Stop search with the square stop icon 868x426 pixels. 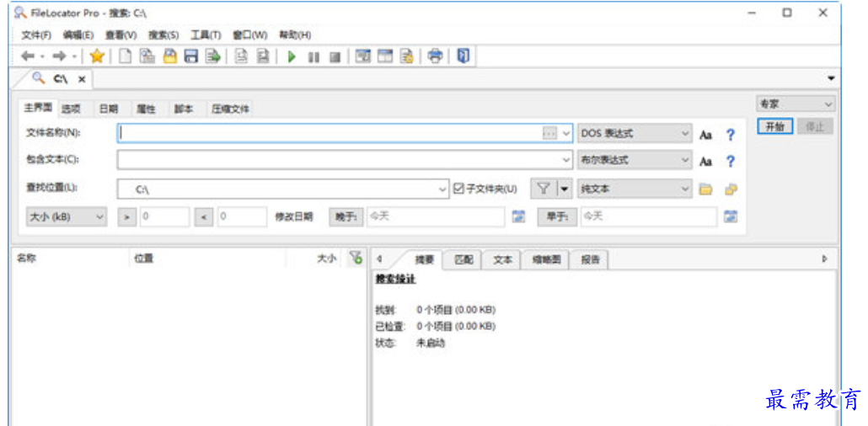click(x=335, y=57)
